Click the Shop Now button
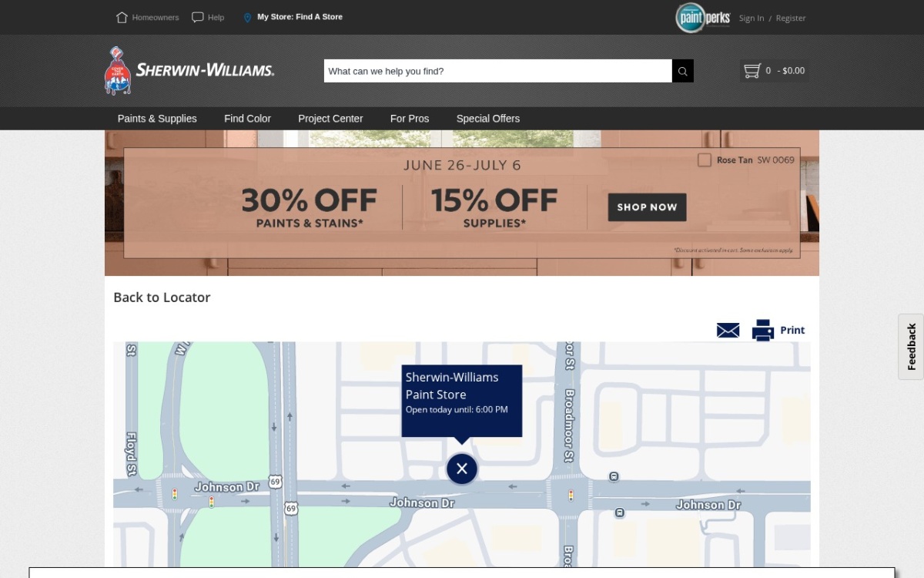This screenshot has width=924, height=578. coord(647,207)
